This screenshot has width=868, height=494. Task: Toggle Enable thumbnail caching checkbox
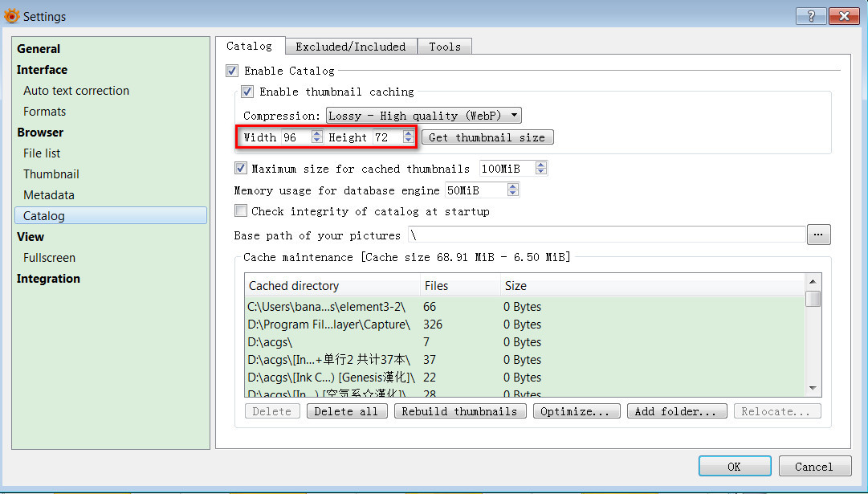[248, 92]
